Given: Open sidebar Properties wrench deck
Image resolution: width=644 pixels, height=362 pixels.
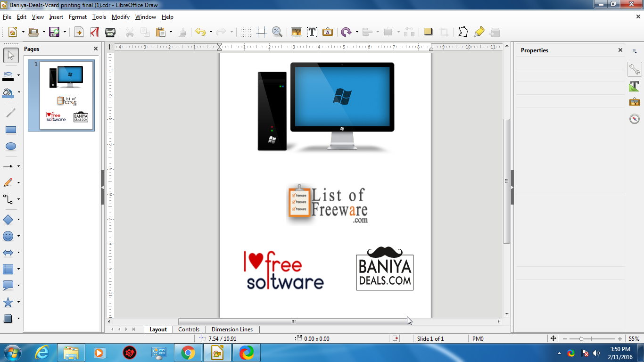Looking at the screenshot, I should coord(635,69).
